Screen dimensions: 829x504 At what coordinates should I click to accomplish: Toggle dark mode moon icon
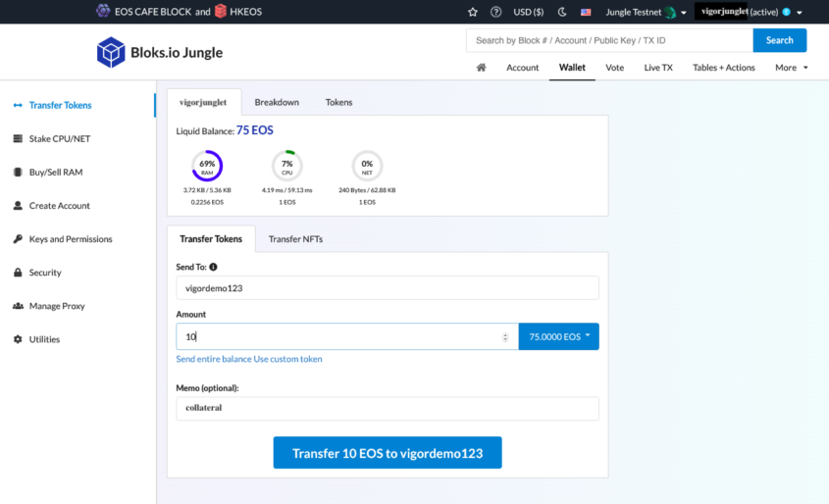pos(562,12)
